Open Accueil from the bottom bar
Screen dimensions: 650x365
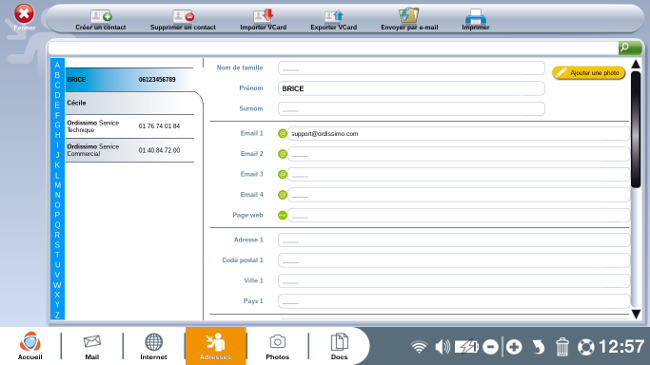point(30,346)
